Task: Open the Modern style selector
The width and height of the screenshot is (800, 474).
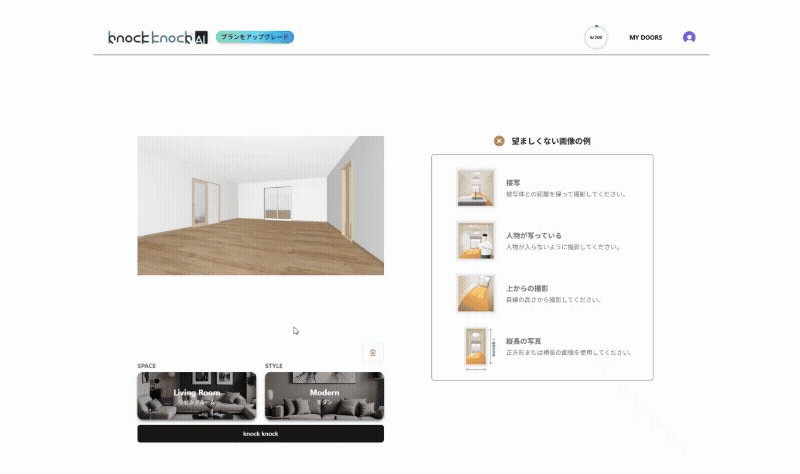Action: (x=324, y=396)
